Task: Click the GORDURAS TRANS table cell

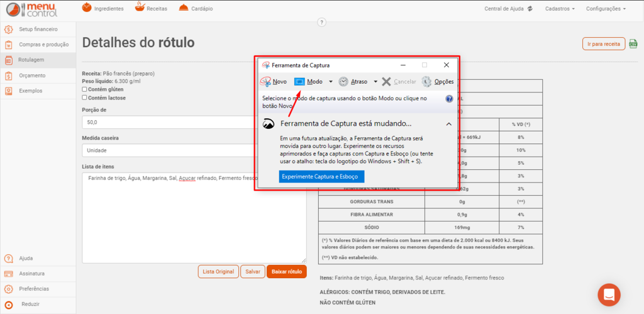Action: 371,202
